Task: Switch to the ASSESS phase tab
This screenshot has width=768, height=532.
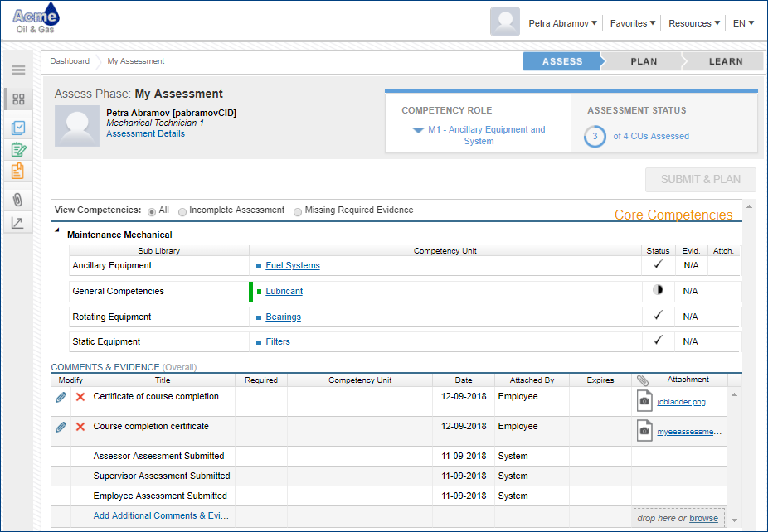Action: (562, 61)
